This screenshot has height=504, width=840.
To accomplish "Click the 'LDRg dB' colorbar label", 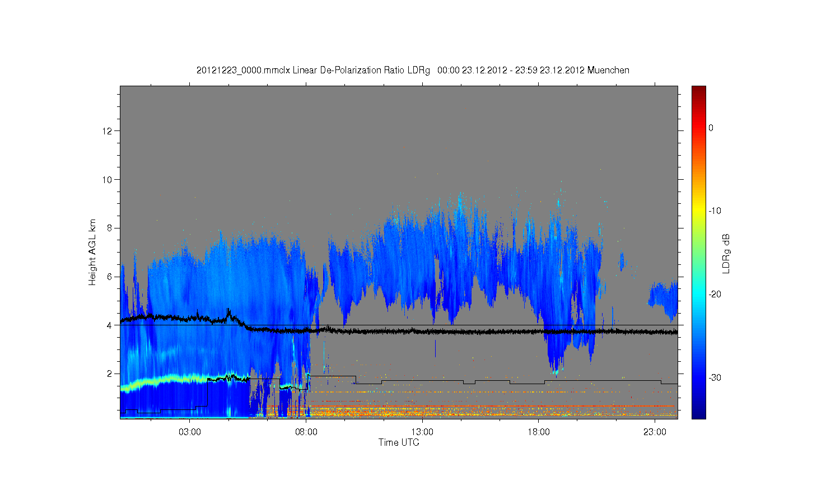I will [726, 253].
